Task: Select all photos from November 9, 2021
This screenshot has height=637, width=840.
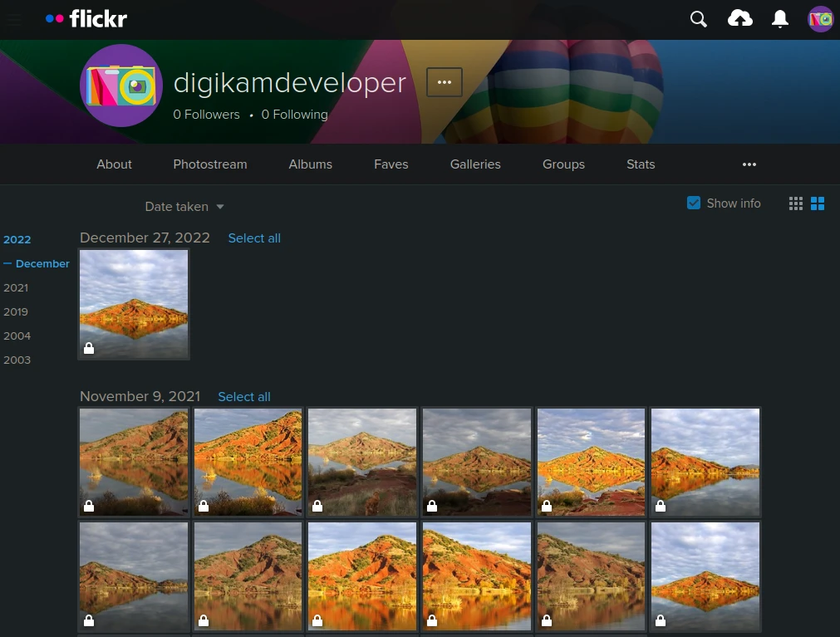Action: coord(244,397)
